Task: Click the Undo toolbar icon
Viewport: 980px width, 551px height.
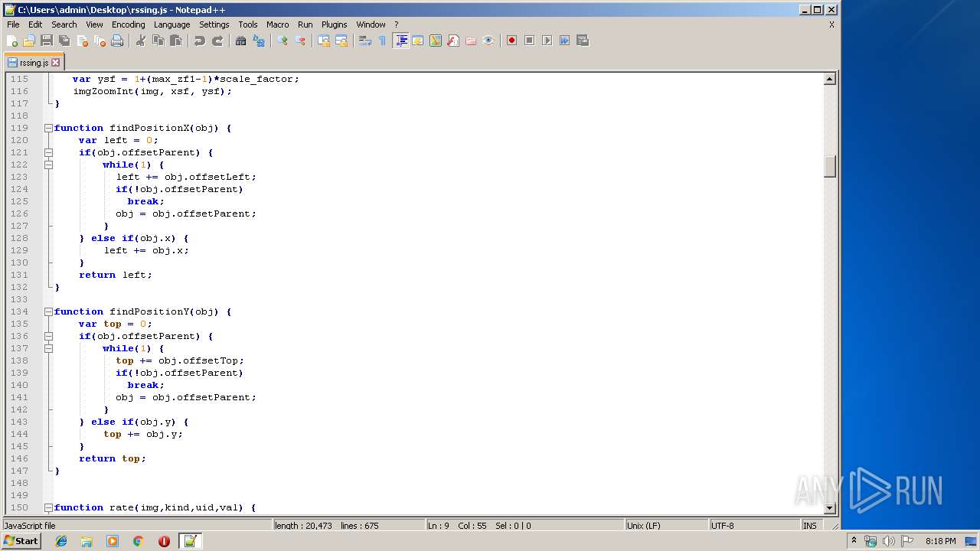Action: [200, 41]
